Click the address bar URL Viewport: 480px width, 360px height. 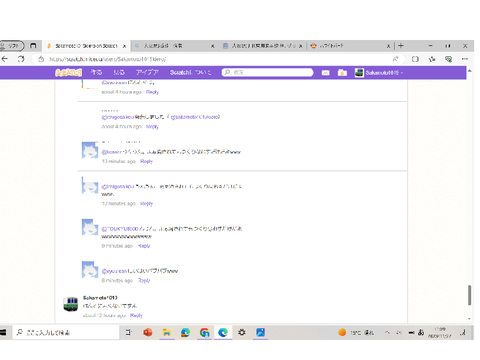108,59
